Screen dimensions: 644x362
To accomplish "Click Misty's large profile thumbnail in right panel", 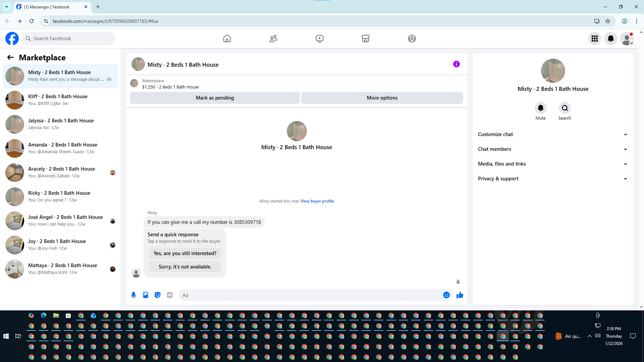I will click(553, 71).
